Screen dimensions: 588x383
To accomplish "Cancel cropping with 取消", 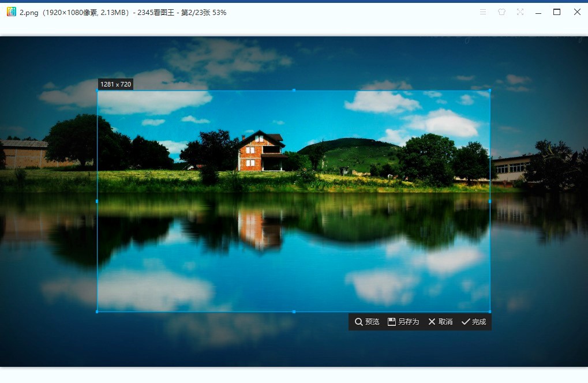I will point(440,321).
